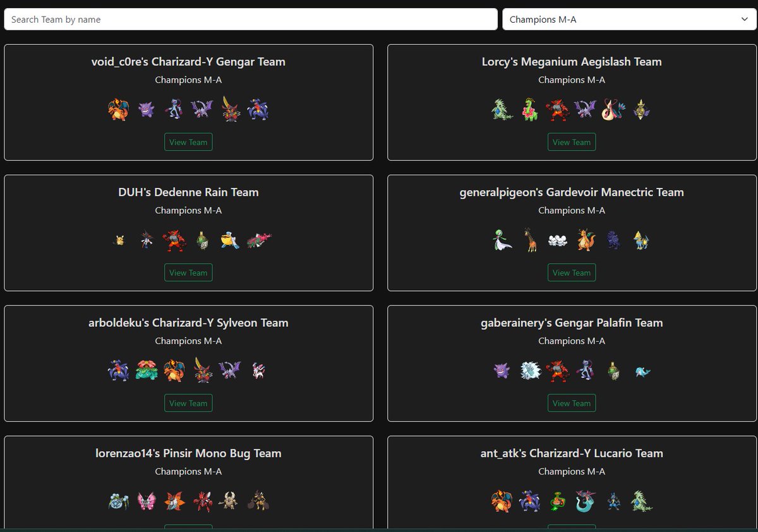Open the Champions M-A format dropdown
Image resolution: width=758 pixels, height=532 pixels.
click(x=629, y=20)
